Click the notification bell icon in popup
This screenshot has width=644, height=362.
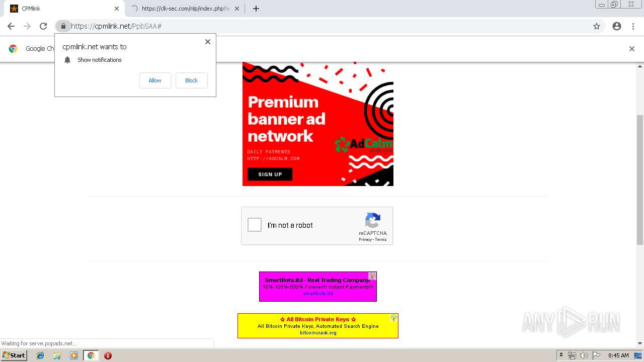tap(67, 60)
